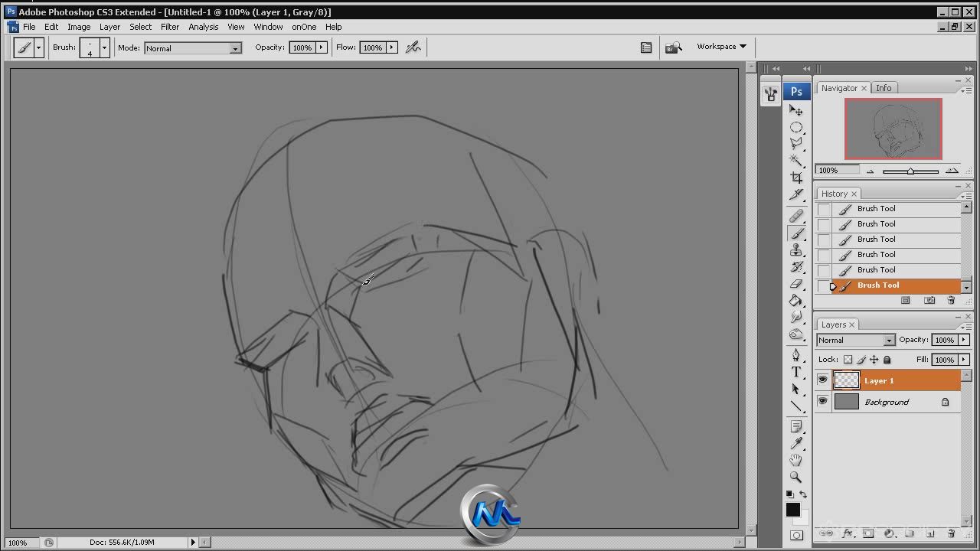Select the Move tool
This screenshot has width=980, height=551.
[796, 110]
